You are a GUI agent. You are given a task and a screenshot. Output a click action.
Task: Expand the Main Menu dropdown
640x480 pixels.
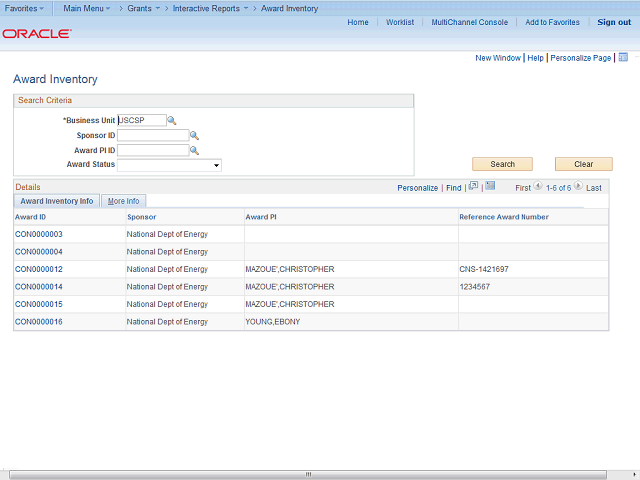point(88,8)
